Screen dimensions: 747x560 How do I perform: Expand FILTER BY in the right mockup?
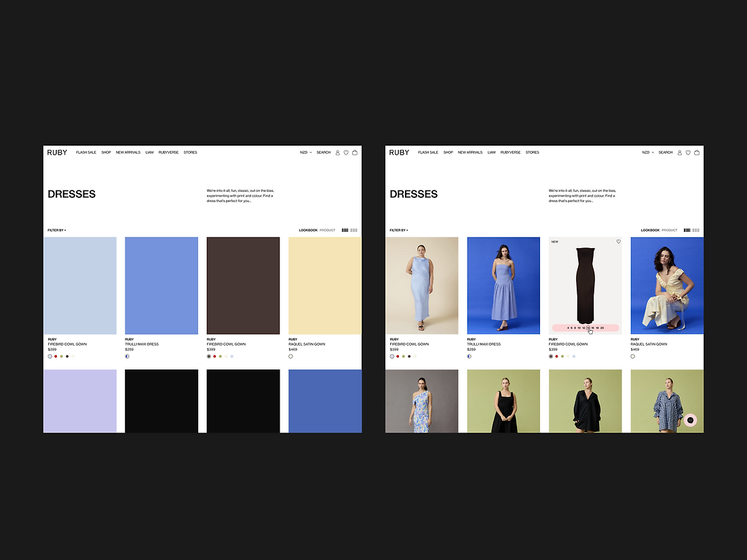point(399,231)
